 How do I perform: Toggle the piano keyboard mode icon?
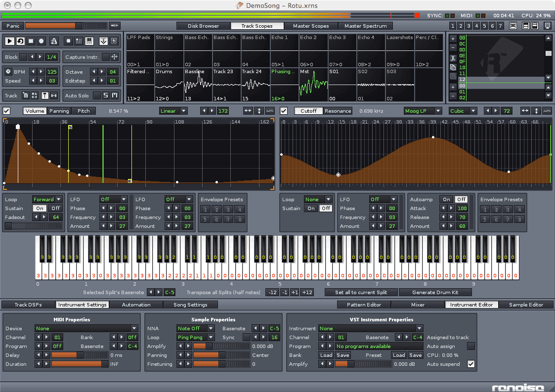click(89, 41)
